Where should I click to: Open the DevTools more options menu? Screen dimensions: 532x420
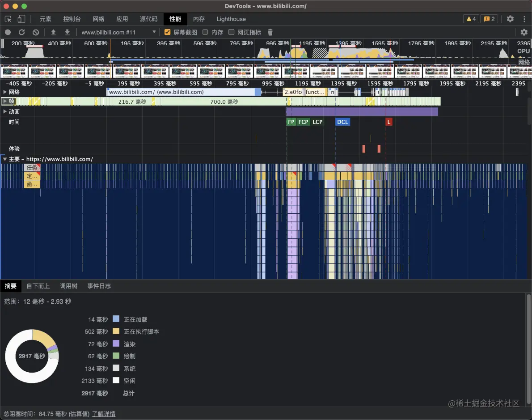coord(524,19)
